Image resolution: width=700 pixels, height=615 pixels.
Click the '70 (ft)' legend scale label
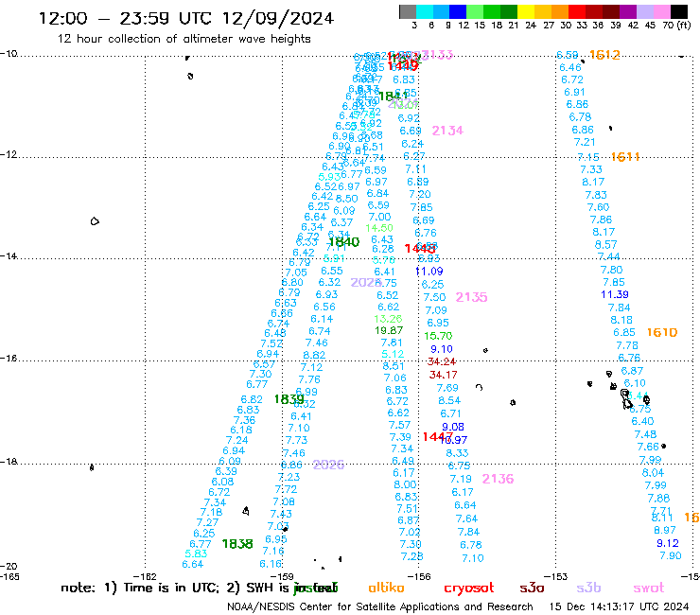tap(676, 25)
